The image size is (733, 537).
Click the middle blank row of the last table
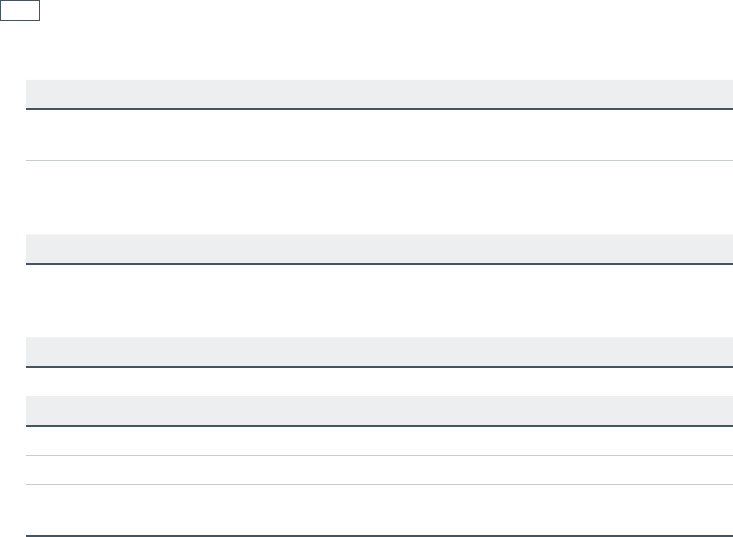[379, 470]
